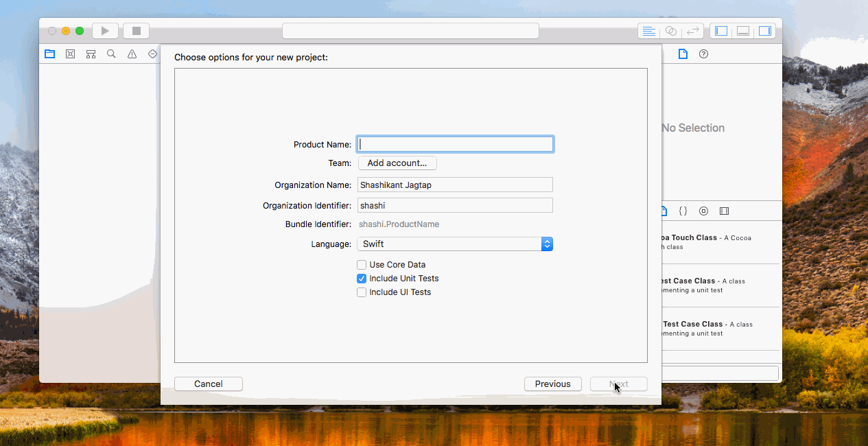868x446 pixels.
Task: Open the Find navigator magnifier icon
Action: pos(111,54)
